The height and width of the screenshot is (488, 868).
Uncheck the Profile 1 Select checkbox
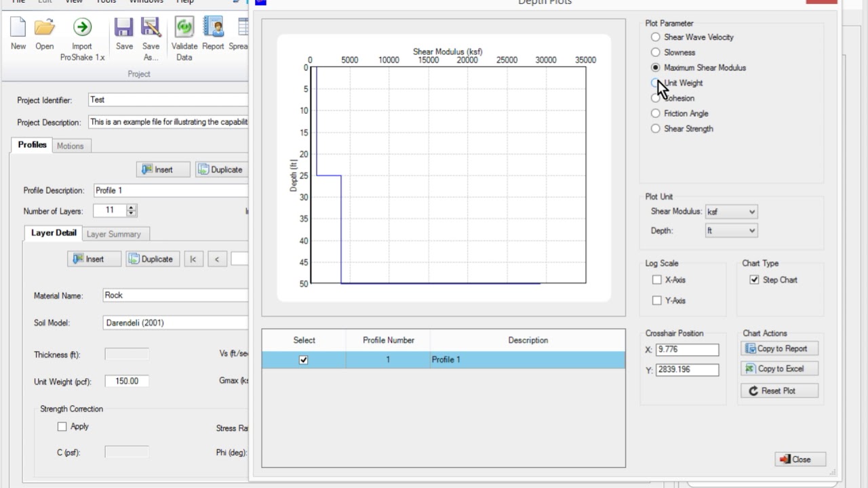(x=303, y=360)
